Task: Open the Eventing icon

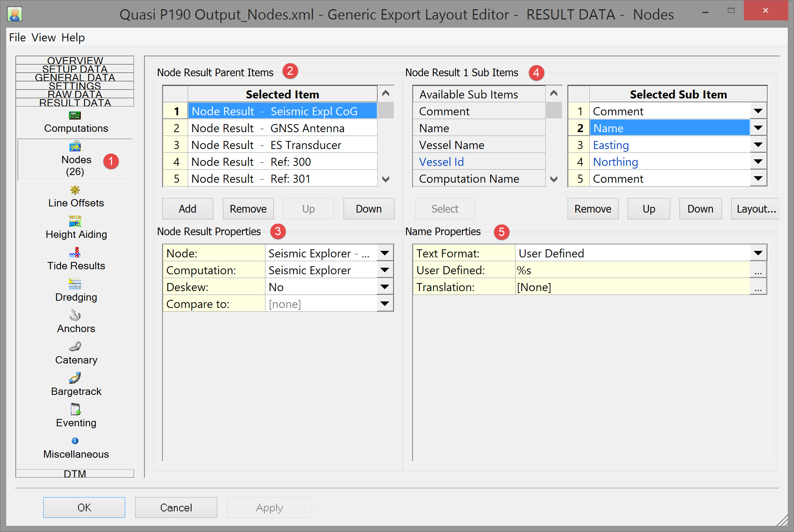Action: [75, 410]
